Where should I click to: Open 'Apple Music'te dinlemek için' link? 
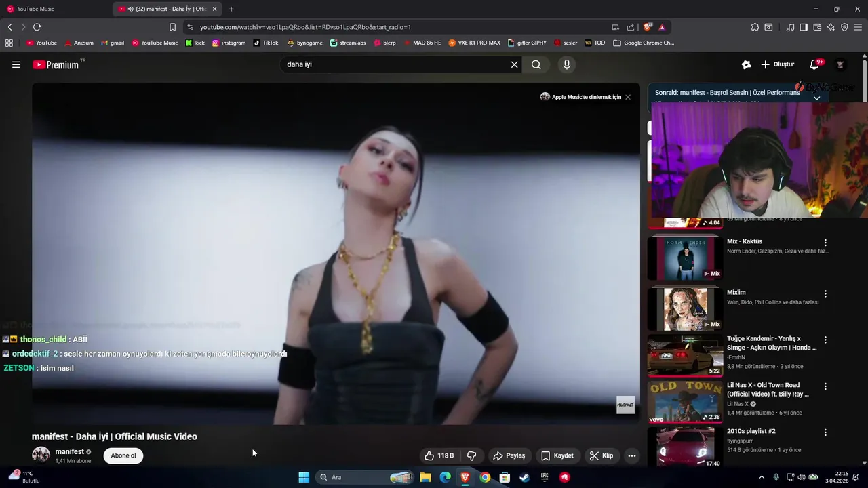[x=586, y=97]
